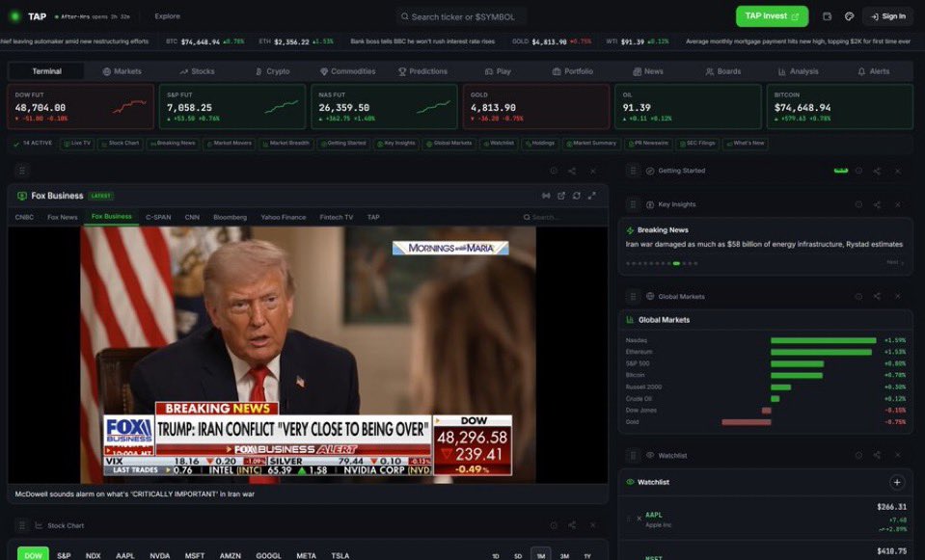Toggle the Breaking News widget chip
The width and height of the screenshot is (925, 560).
[173, 144]
